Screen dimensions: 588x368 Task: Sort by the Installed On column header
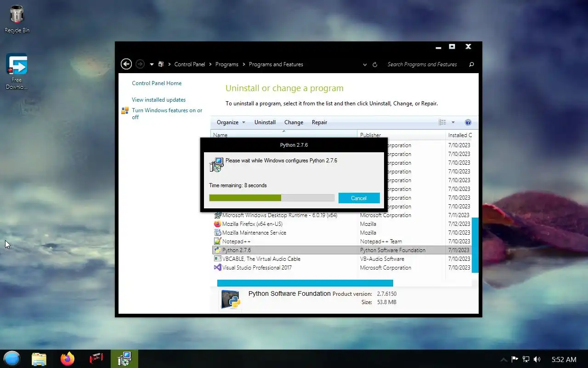(x=459, y=135)
